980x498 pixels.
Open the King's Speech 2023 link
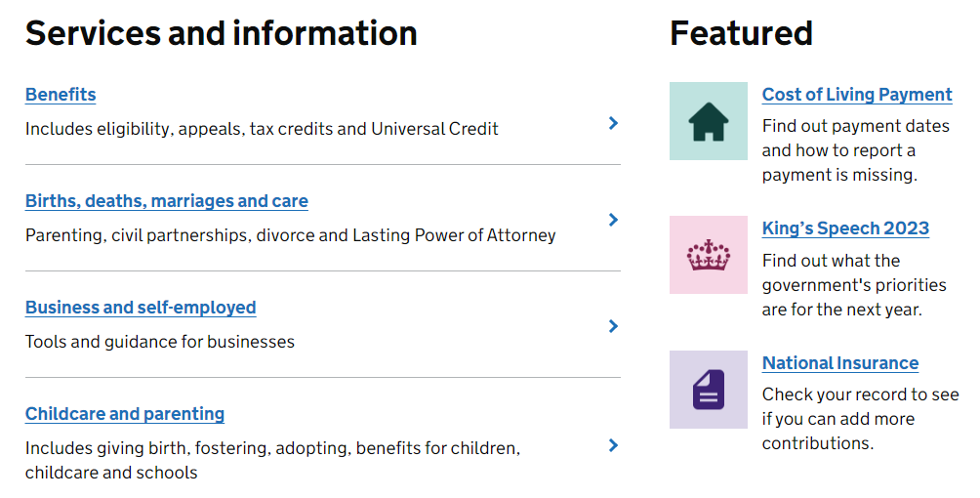[845, 228]
